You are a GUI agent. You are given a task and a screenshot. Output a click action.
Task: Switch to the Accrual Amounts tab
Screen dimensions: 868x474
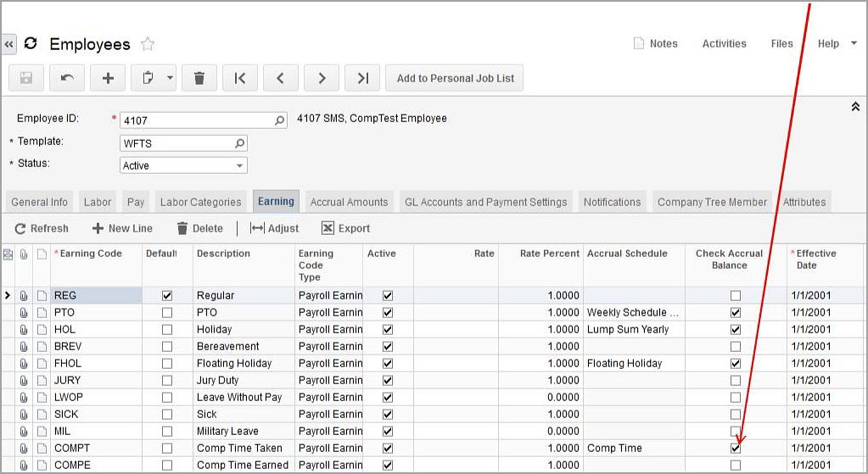coord(349,202)
